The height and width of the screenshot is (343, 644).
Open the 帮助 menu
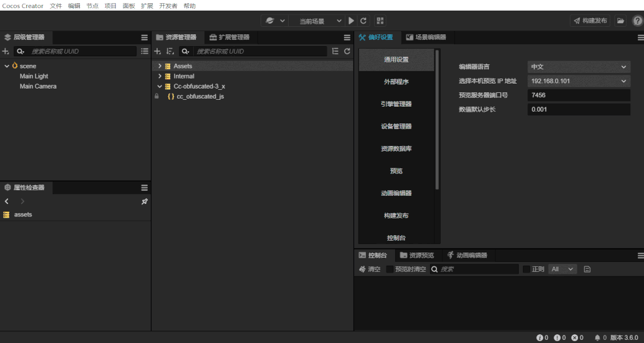pos(190,6)
